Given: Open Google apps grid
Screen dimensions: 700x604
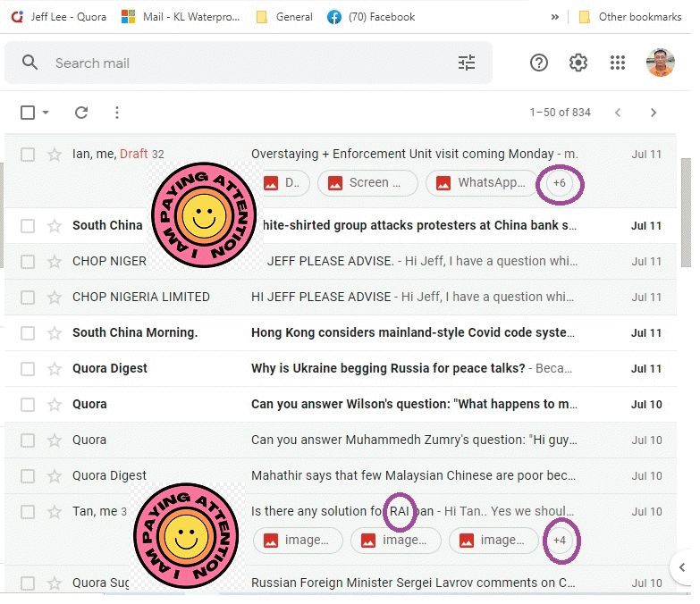Looking at the screenshot, I should coord(618,63).
